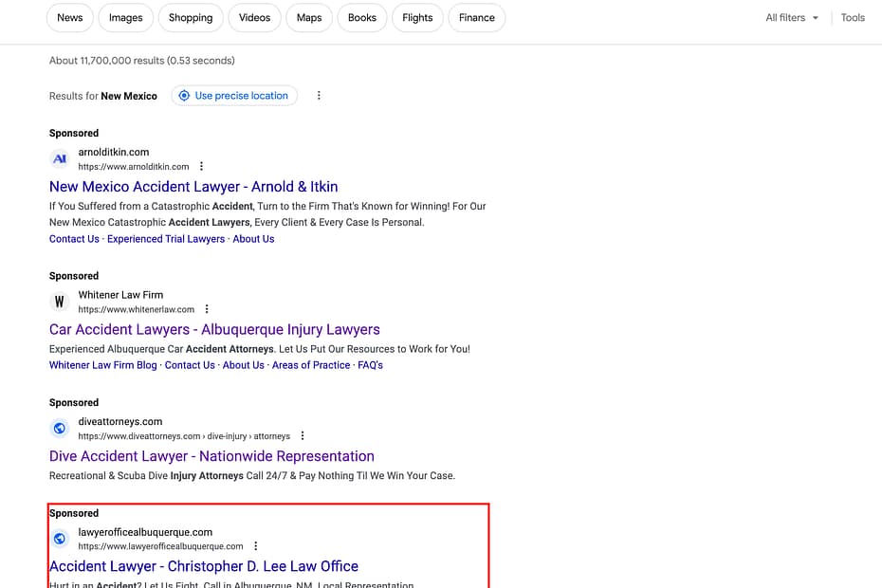The image size is (882, 588).
Task: Open Experienced Trial Lawyers sitelink
Action: point(166,239)
